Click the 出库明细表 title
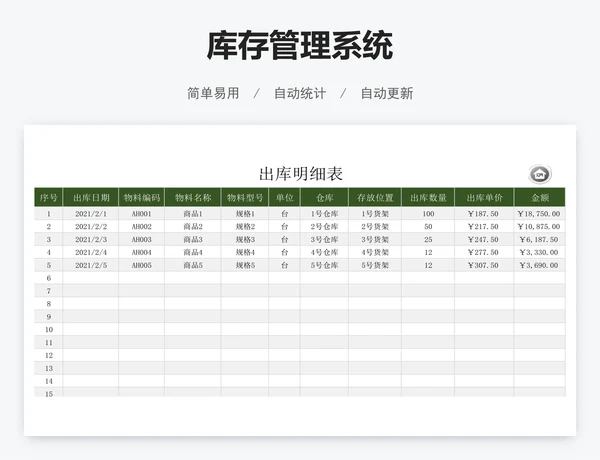The image size is (600, 460). click(301, 174)
